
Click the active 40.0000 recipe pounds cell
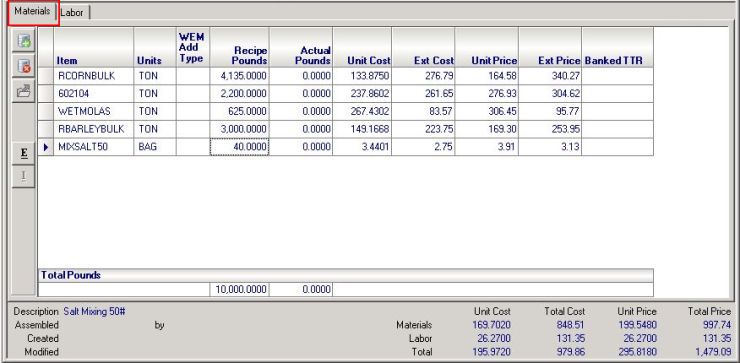click(239, 147)
